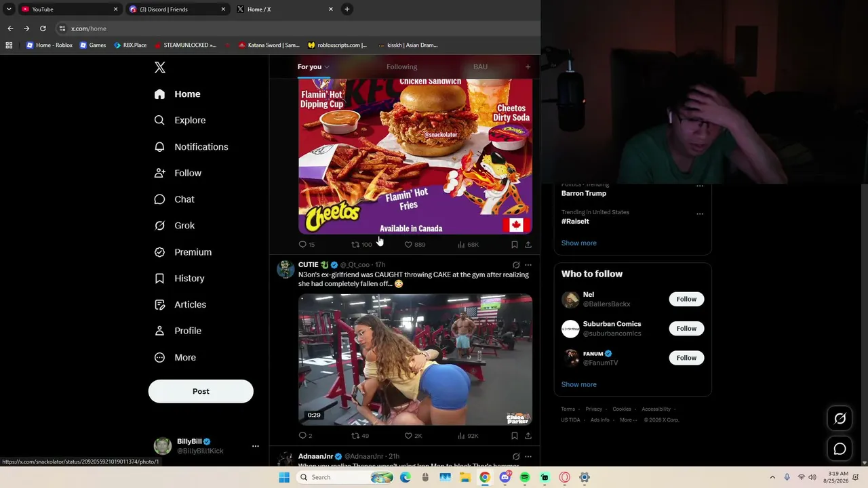868x488 pixels.
Task: Follow the Nel account
Action: coord(686,299)
